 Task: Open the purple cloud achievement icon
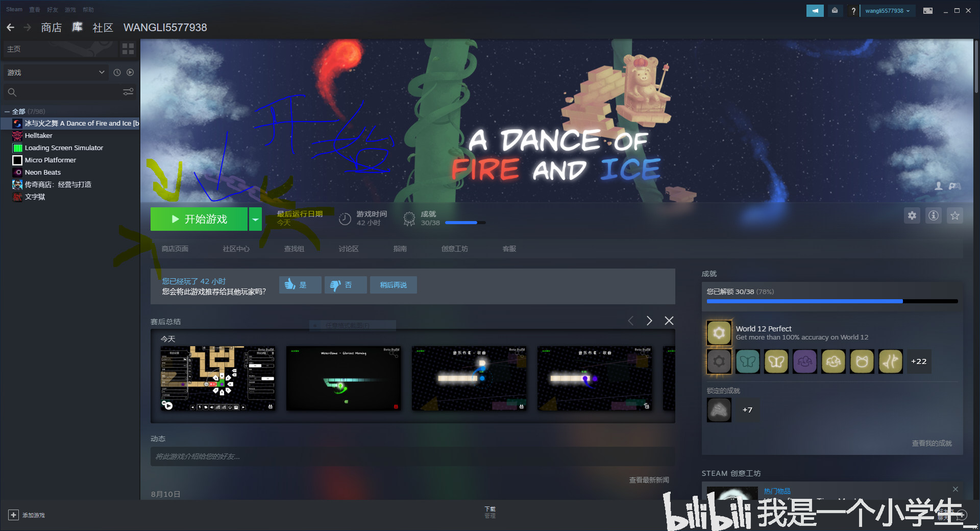pos(805,361)
